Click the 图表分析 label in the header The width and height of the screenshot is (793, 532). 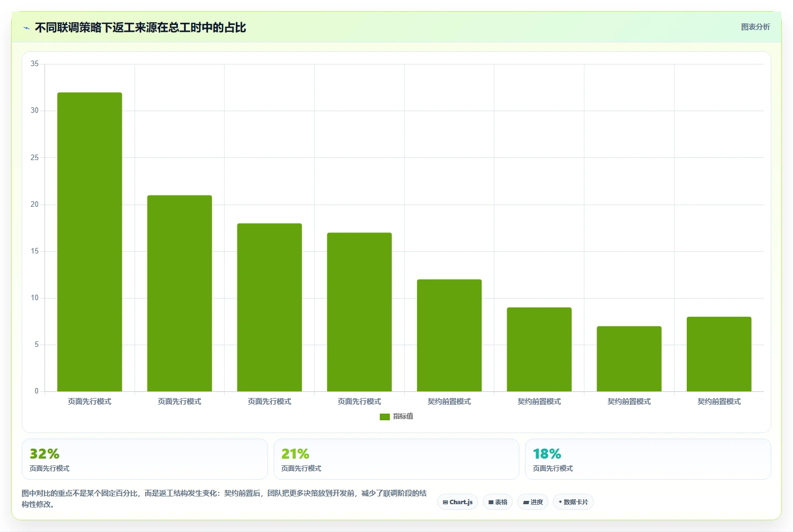755,27
